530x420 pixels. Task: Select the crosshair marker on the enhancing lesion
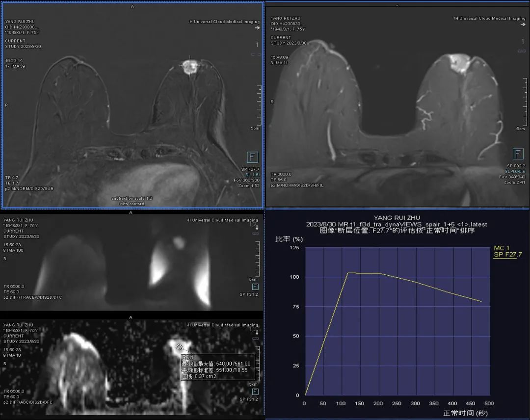[x=190, y=64]
